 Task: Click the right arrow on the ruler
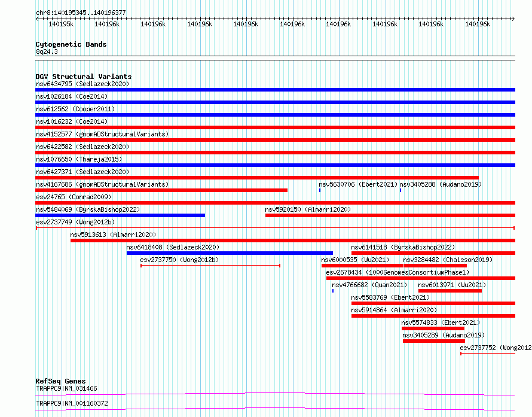click(513, 19)
